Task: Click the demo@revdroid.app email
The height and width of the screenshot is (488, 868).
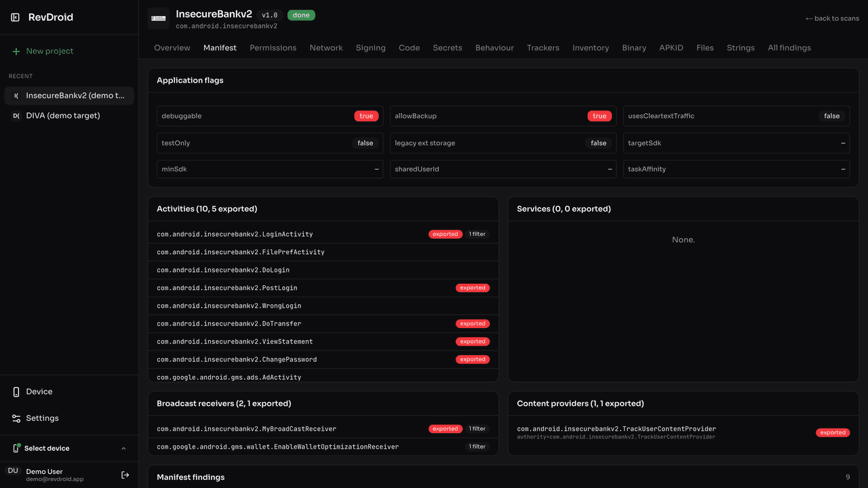Action: [54, 479]
